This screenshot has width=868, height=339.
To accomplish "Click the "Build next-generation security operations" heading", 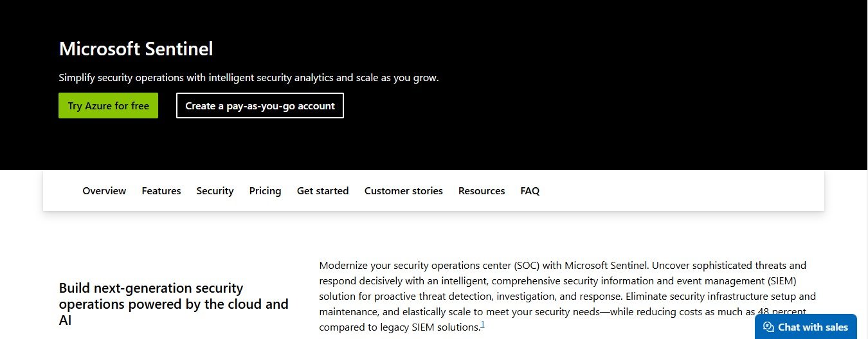I will pyautogui.click(x=174, y=304).
